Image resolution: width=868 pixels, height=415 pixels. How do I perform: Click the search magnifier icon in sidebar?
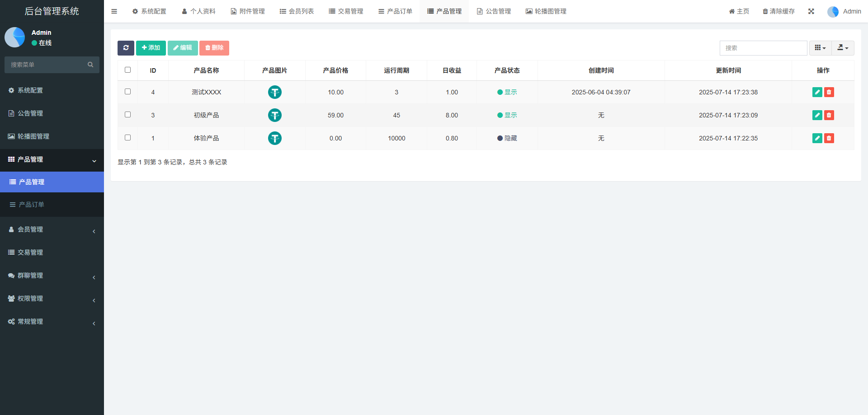90,65
